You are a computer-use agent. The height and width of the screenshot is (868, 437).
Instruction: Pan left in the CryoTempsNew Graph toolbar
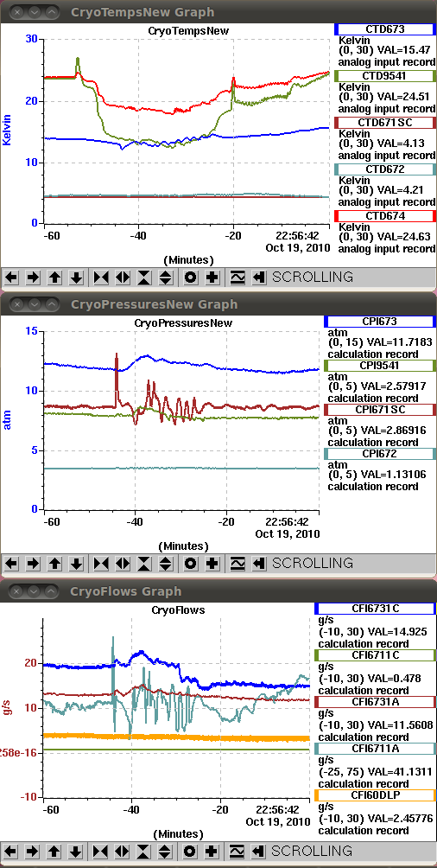[x=11, y=277]
